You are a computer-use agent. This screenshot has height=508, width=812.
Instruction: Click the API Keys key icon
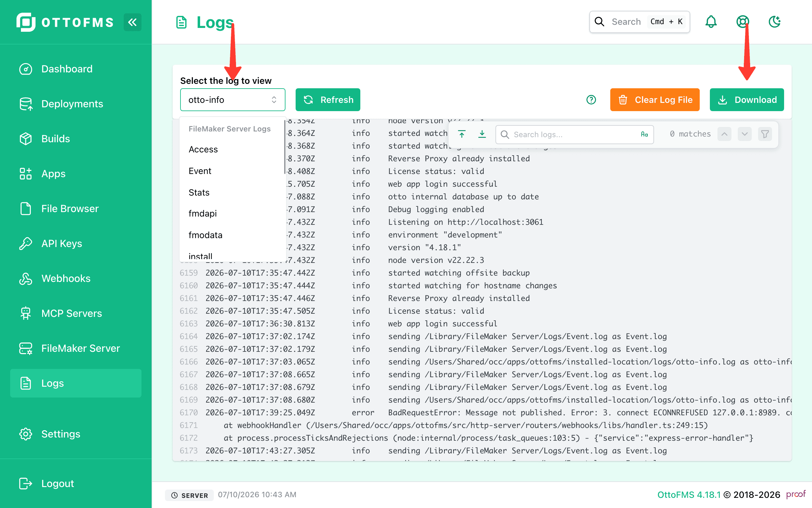pos(25,244)
